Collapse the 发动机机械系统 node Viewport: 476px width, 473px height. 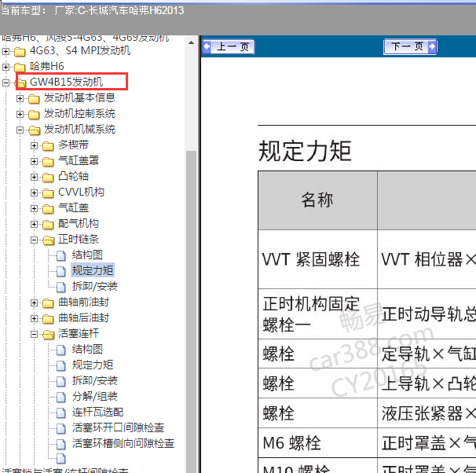coord(20,130)
